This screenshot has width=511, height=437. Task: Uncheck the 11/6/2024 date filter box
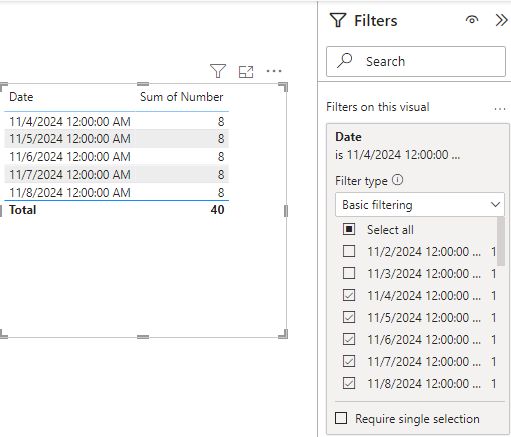(x=349, y=339)
